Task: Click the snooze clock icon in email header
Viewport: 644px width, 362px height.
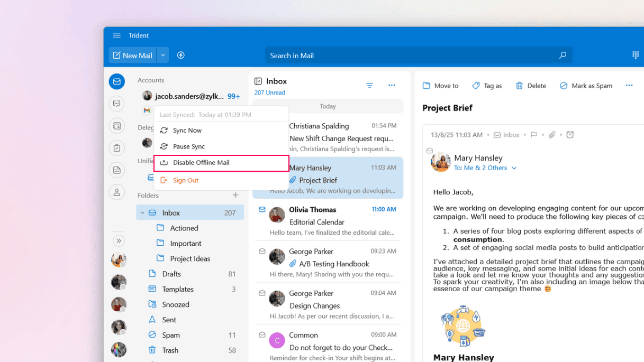Action: 570,135
